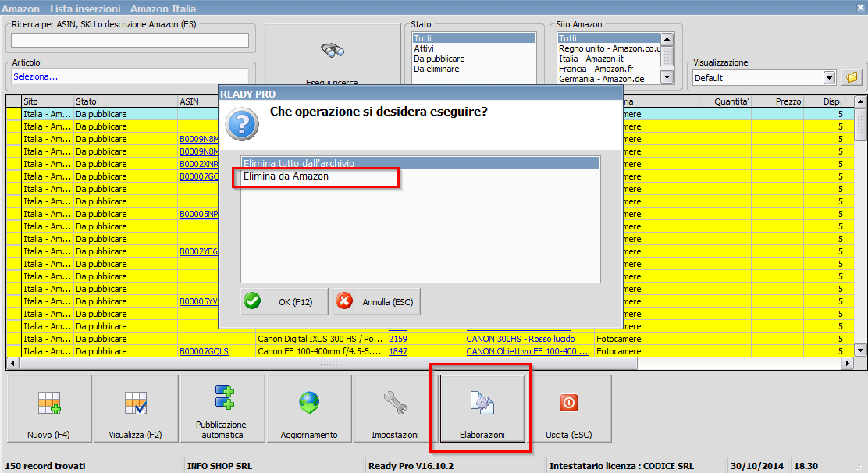The width and height of the screenshot is (868, 473).
Task: Select 'Italia - Amazon.it' site
Action: [609, 59]
